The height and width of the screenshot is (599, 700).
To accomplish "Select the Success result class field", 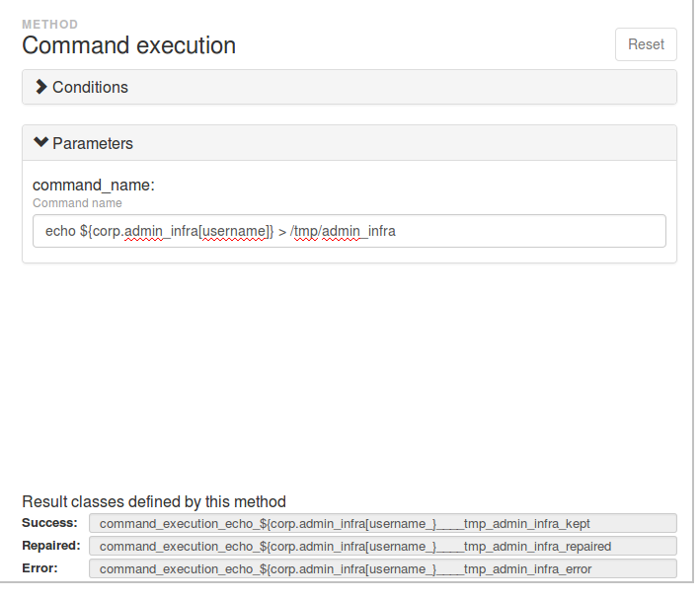I will pos(383,523).
